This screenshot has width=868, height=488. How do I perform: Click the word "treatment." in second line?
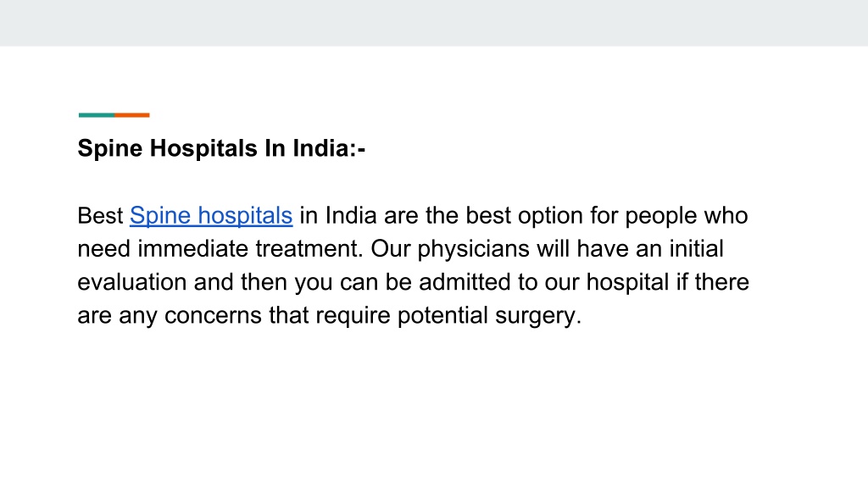pyautogui.click(x=309, y=249)
